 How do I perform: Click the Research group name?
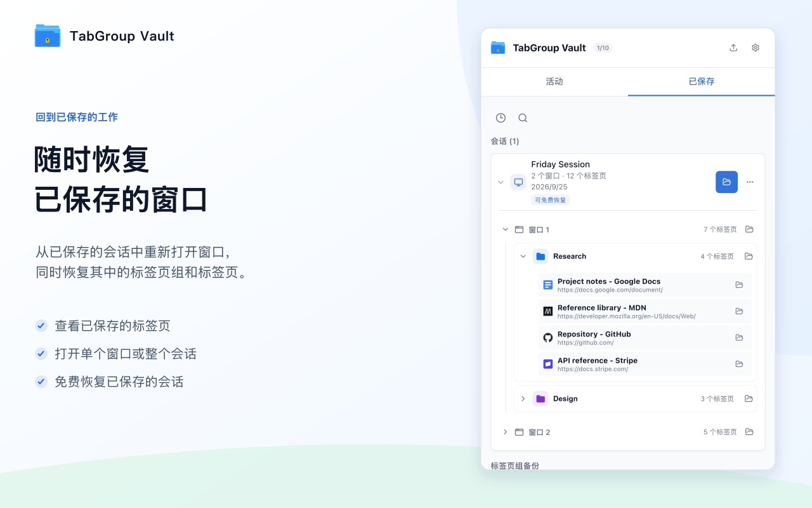tap(570, 257)
